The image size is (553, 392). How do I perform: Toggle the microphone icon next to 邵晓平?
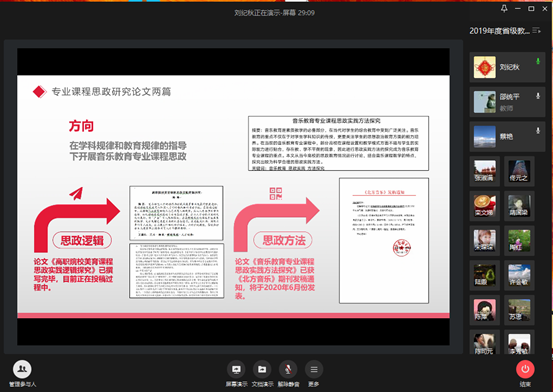click(x=538, y=96)
